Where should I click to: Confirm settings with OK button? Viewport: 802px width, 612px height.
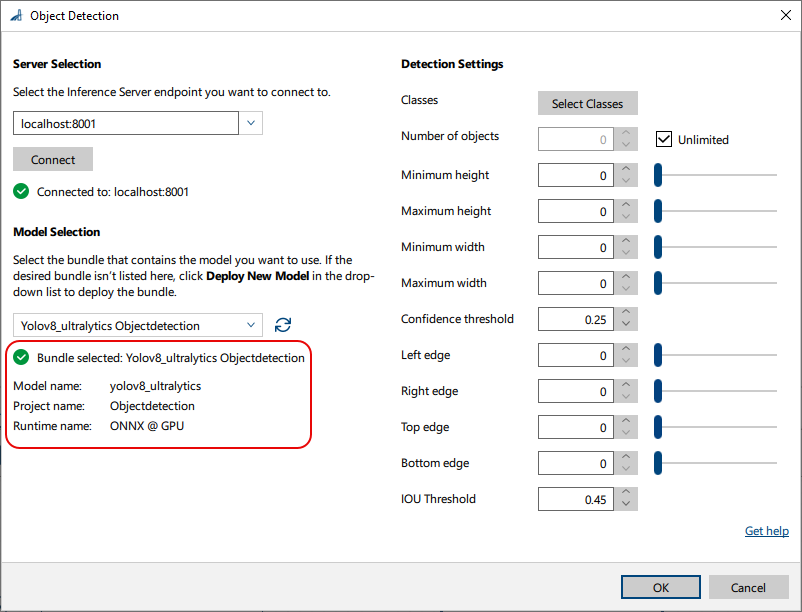[660, 587]
